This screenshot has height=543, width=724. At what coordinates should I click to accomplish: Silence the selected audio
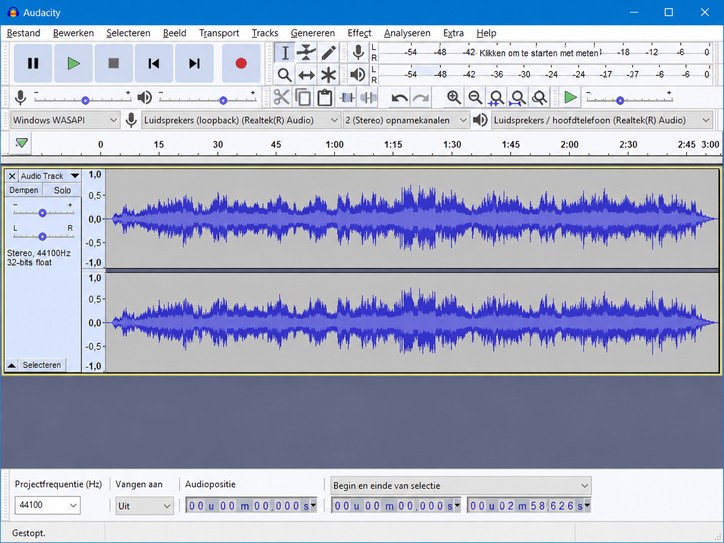[x=368, y=97]
